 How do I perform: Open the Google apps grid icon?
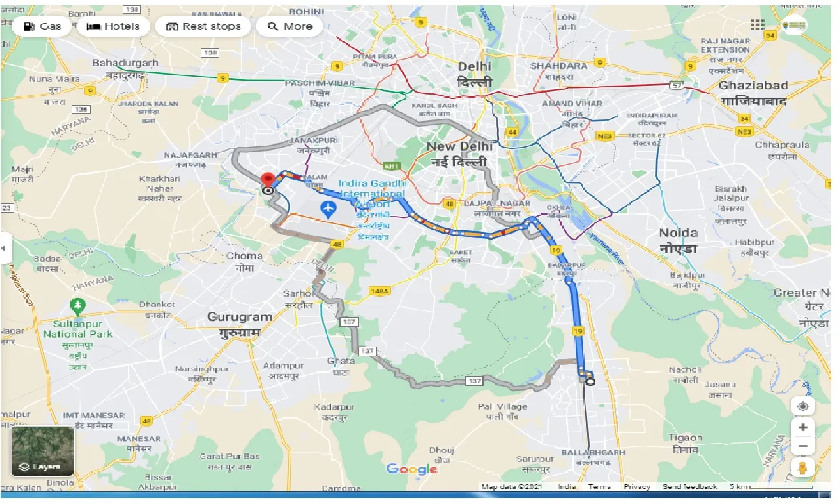(758, 24)
